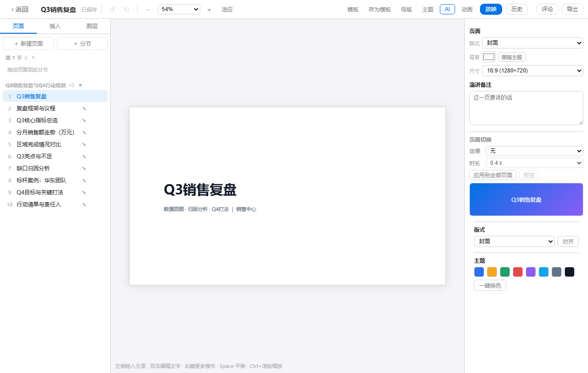Remove section 第 1 节 with its × icon
The image size is (588, 373).
click(x=33, y=58)
